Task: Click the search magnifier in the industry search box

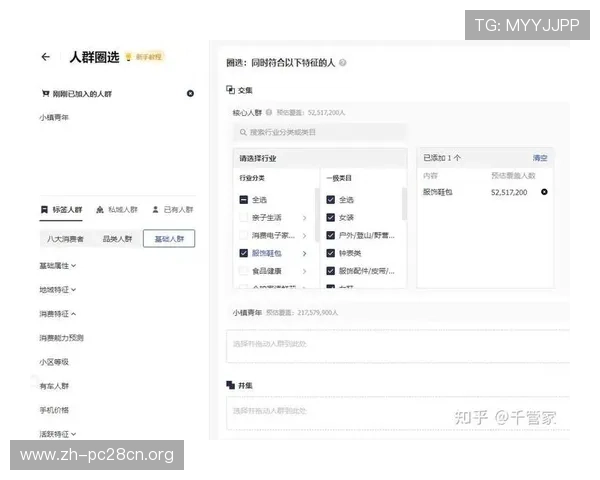Action: (243, 132)
